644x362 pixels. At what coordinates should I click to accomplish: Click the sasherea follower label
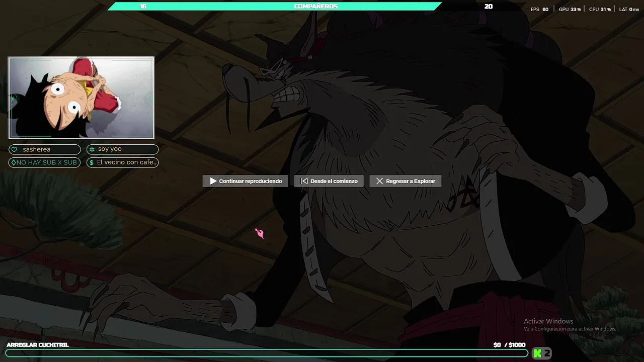(36, 149)
